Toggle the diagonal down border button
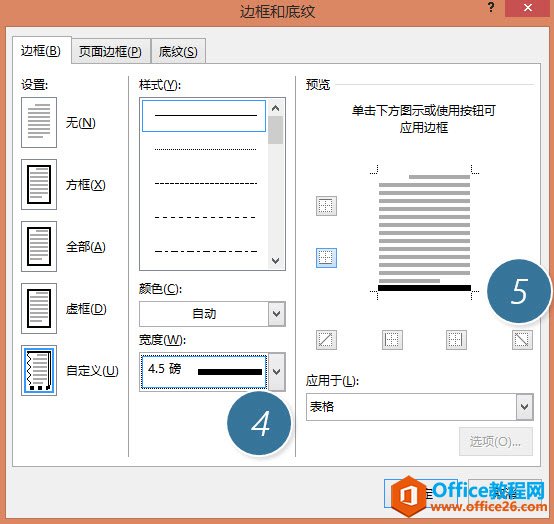Screen dimensions: 554x524 coord(522,340)
